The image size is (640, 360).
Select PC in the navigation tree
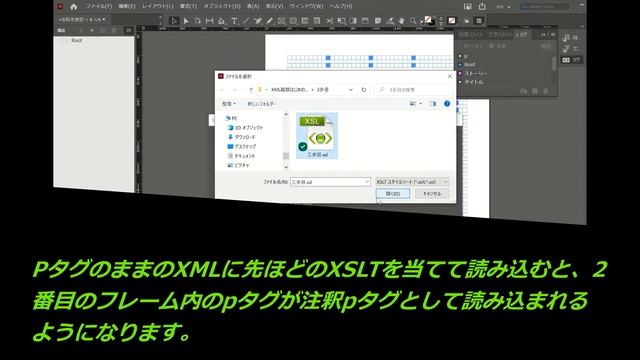(x=231, y=118)
